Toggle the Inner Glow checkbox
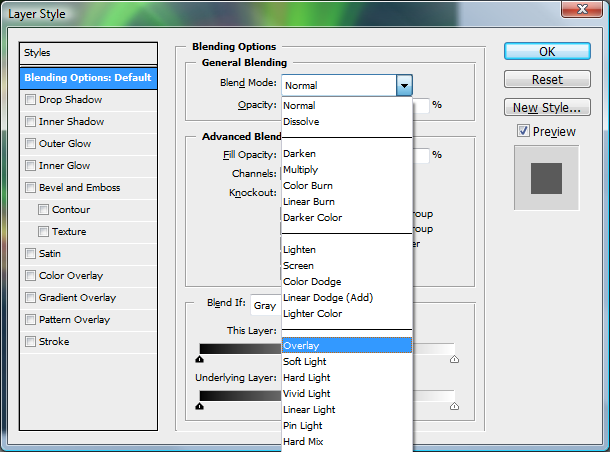 tap(31, 166)
